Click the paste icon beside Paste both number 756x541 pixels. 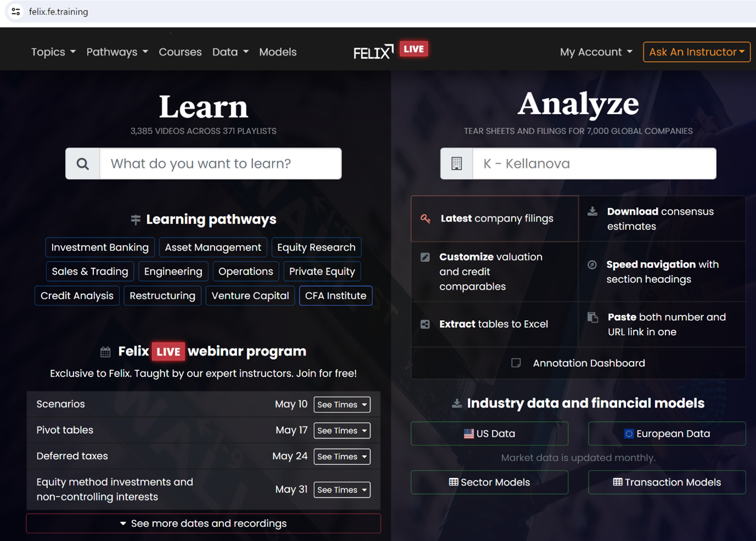click(x=593, y=317)
